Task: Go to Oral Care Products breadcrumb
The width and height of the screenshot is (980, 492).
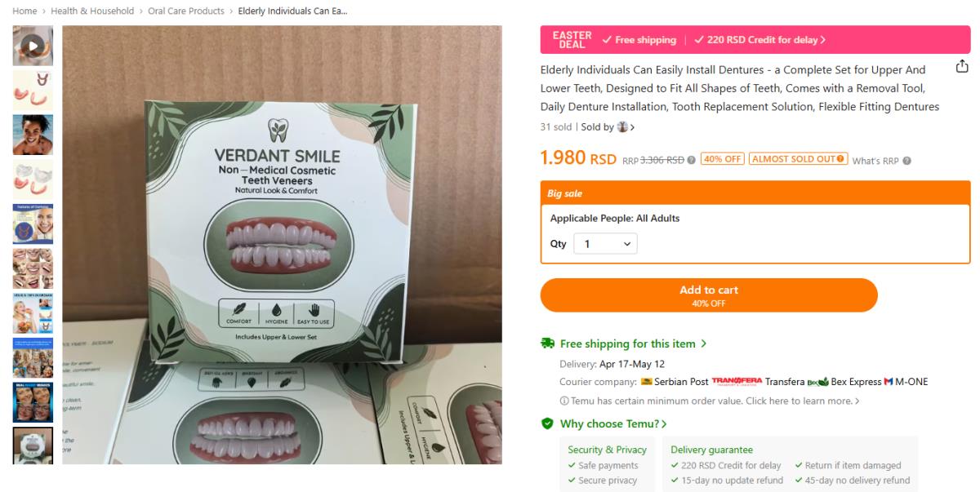Action: (x=186, y=11)
